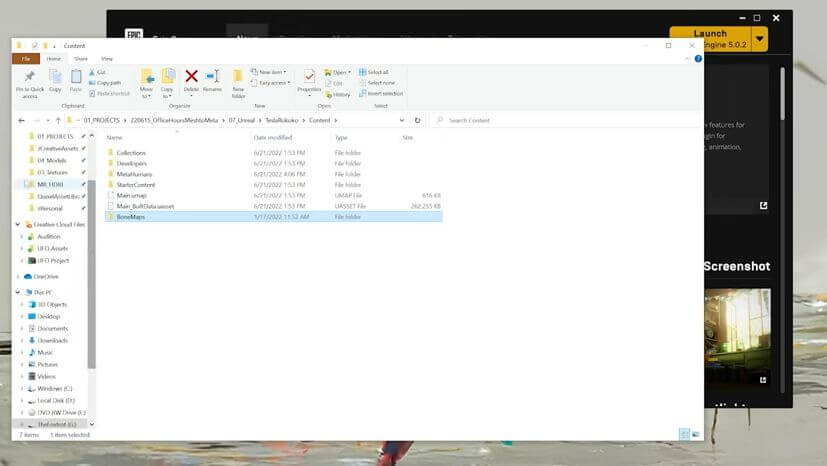This screenshot has height=466, width=827.
Task: Select the StarterContent folder
Action: point(136,185)
